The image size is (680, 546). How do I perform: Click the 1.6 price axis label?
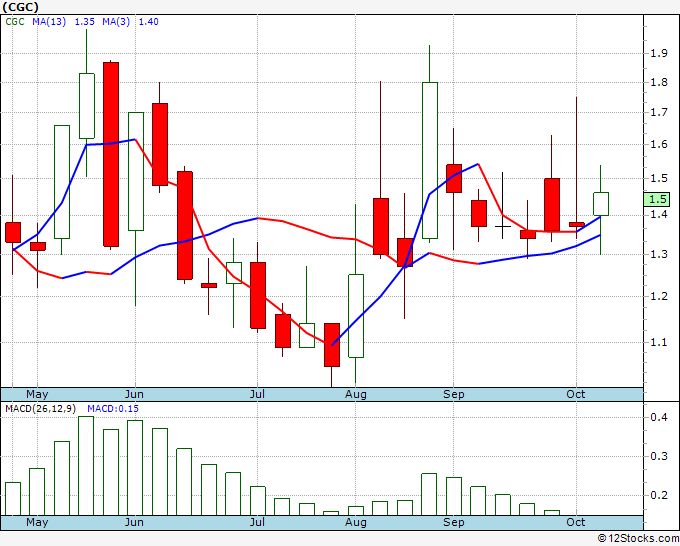(x=659, y=144)
